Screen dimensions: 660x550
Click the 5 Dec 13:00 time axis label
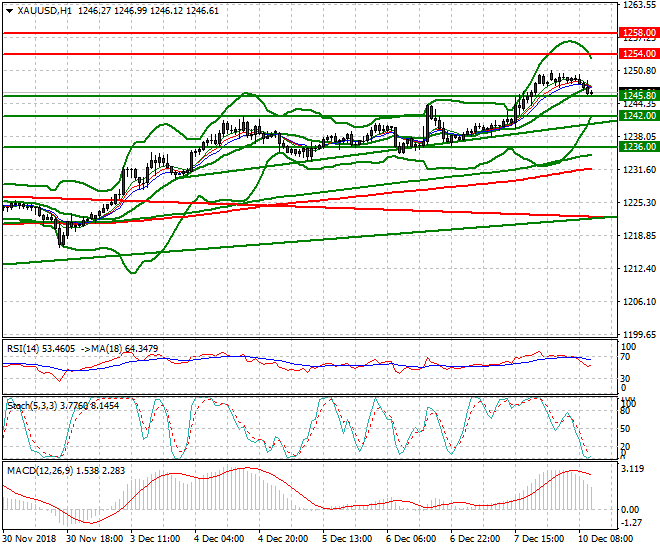[x=347, y=539]
